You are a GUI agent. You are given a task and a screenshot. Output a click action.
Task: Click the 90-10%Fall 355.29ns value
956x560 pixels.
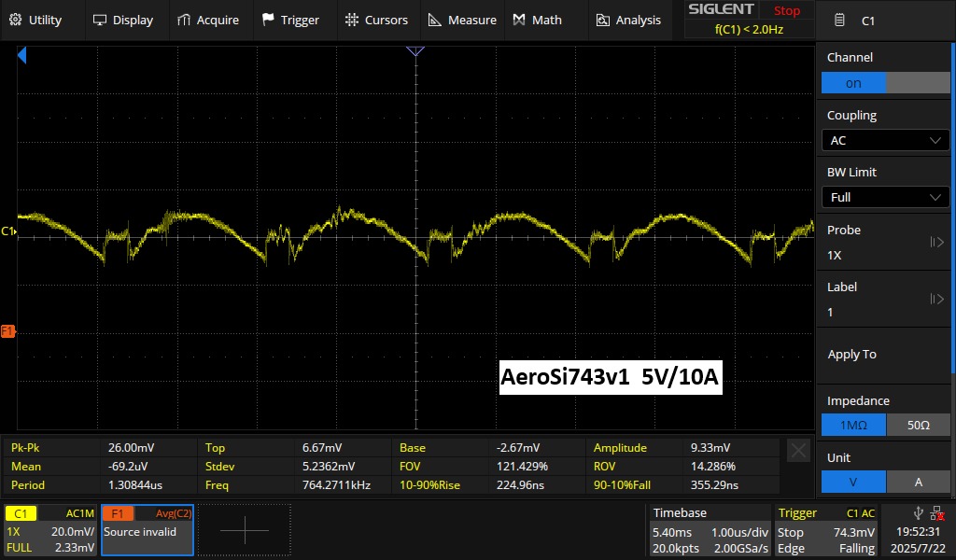tap(714, 485)
